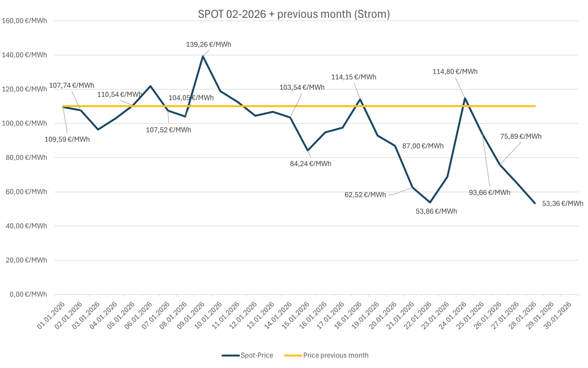
Task: Click the 160,00 €/MWh y-axis label
Action: tap(24, 21)
